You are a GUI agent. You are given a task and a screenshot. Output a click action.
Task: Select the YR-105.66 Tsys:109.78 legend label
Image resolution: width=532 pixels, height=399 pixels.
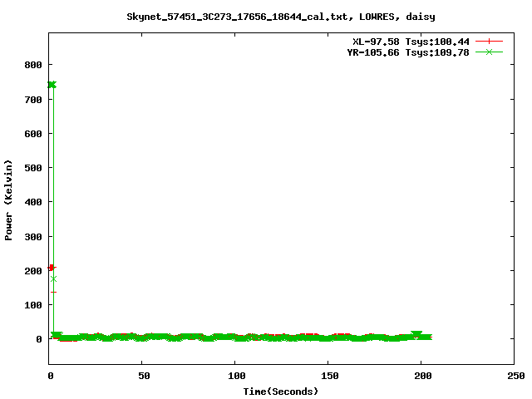pyautogui.click(x=408, y=52)
